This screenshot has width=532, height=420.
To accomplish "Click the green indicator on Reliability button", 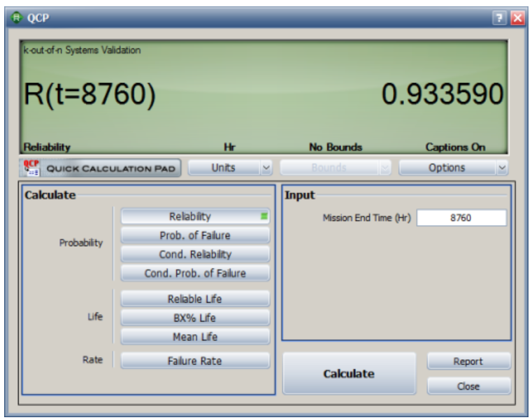I will 264,216.
